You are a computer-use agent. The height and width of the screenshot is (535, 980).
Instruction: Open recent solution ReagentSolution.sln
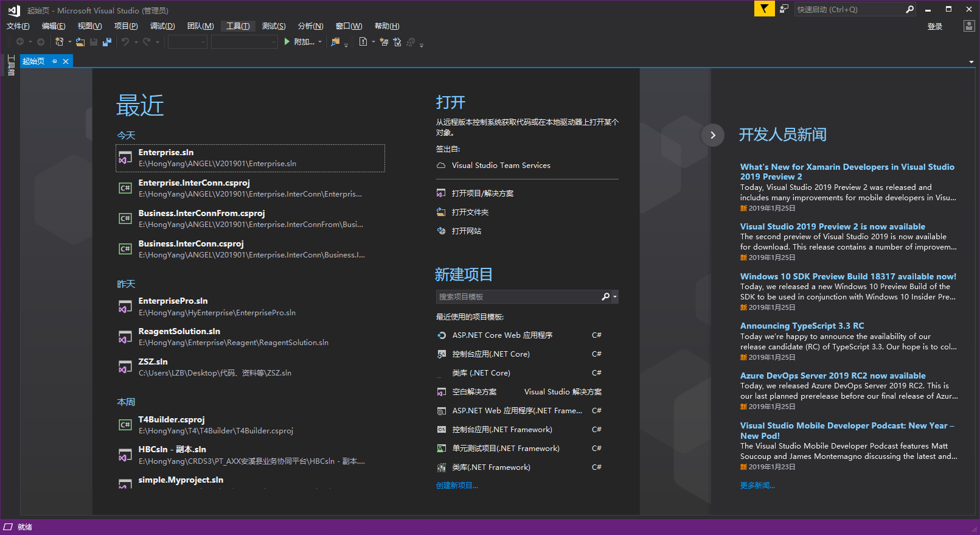(250, 337)
